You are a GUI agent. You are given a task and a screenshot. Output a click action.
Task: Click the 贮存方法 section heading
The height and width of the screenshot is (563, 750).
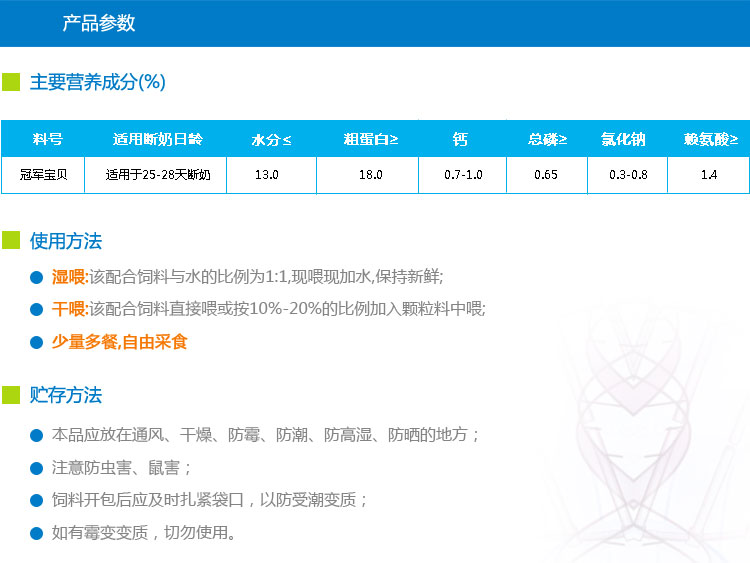click(x=66, y=395)
